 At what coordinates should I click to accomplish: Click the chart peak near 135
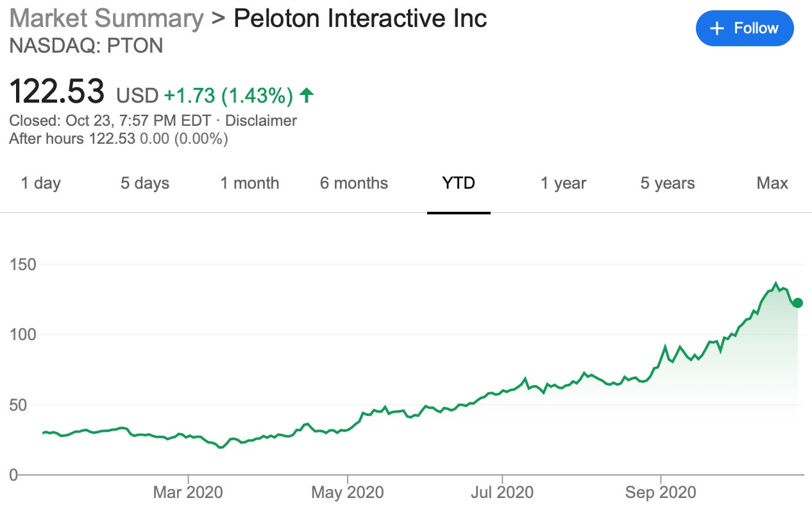tap(774, 282)
